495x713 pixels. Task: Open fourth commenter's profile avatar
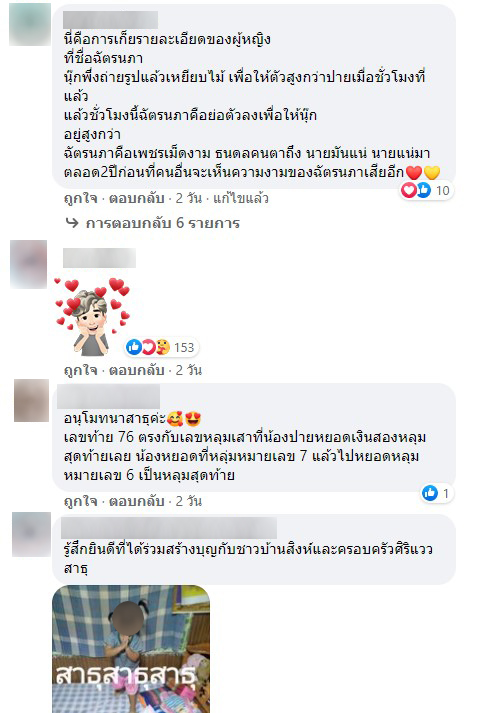(x=31, y=535)
